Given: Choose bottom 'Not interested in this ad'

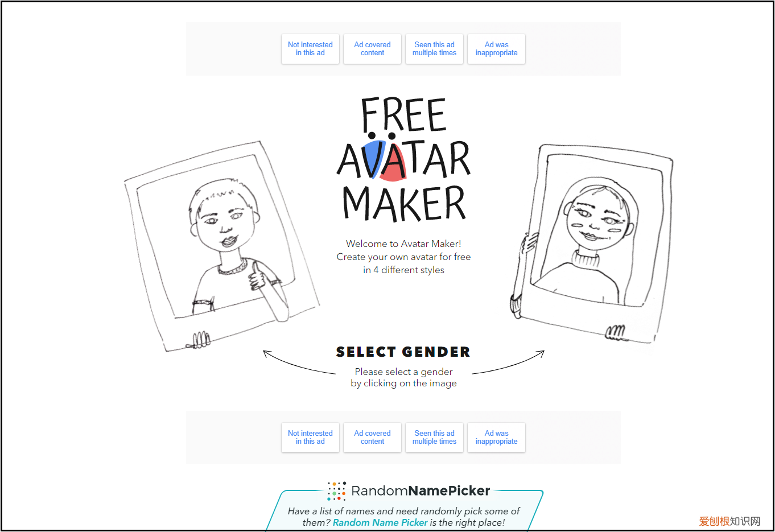Looking at the screenshot, I should (310, 438).
